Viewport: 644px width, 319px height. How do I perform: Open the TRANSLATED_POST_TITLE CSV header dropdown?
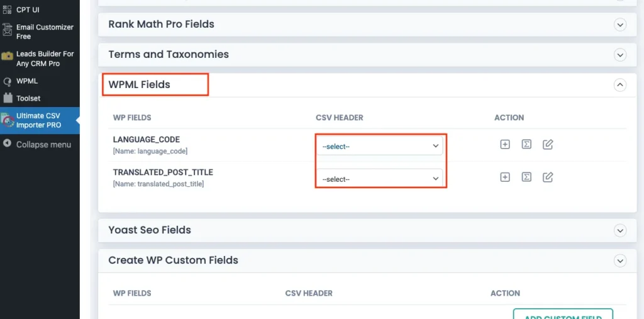pyautogui.click(x=380, y=179)
